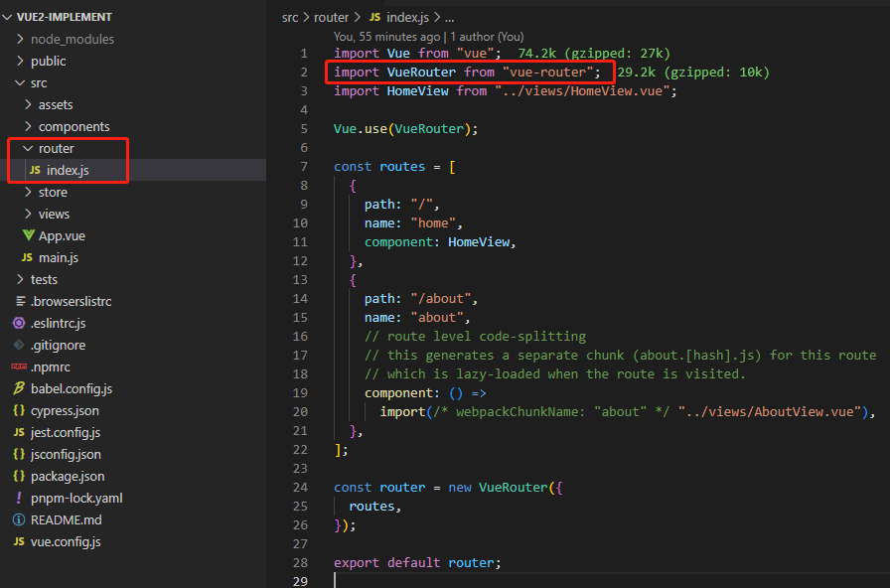
Task: Click line number 7 in the gutter
Action: (x=304, y=166)
